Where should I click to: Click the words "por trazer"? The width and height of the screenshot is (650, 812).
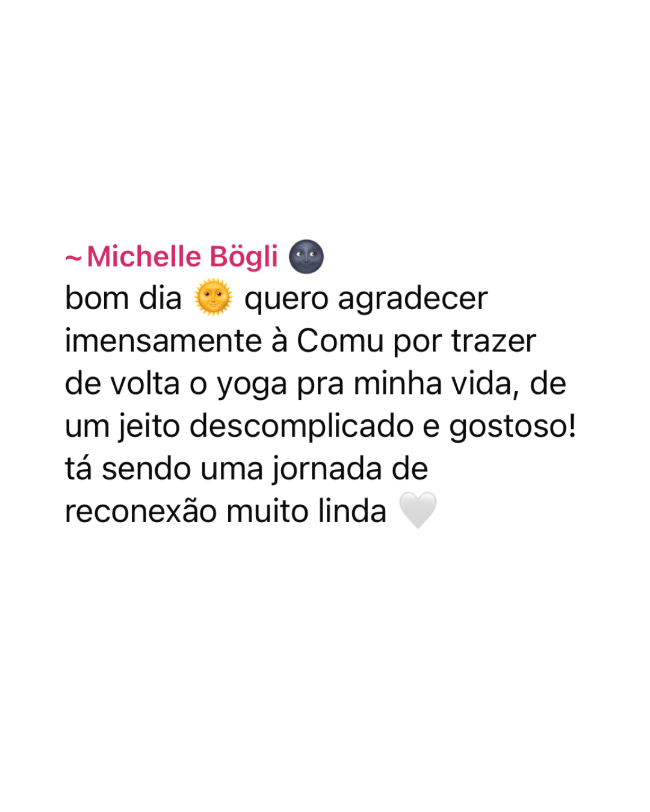[464, 342]
